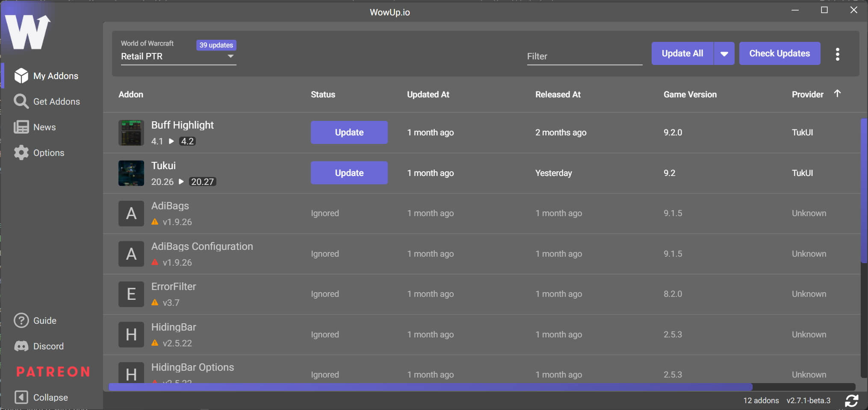The image size is (868, 410).
Task: Update the Buff Highlight addon
Action: tap(349, 132)
